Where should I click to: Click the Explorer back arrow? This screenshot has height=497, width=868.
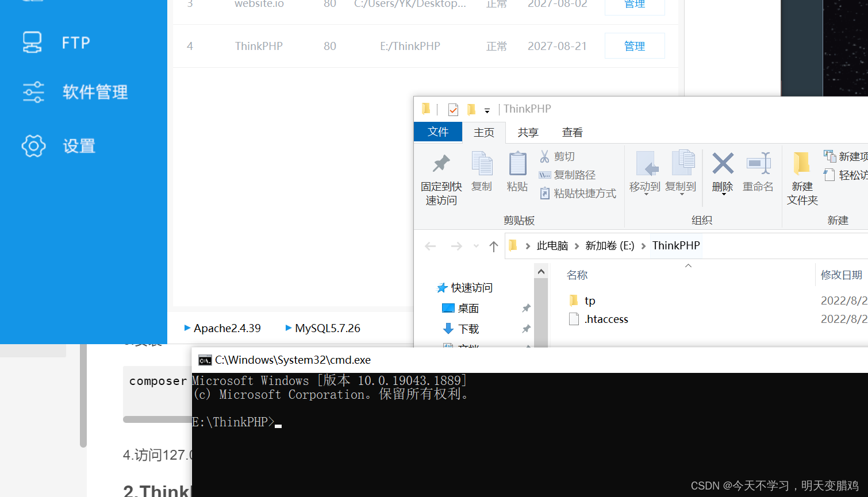tap(431, 246)
